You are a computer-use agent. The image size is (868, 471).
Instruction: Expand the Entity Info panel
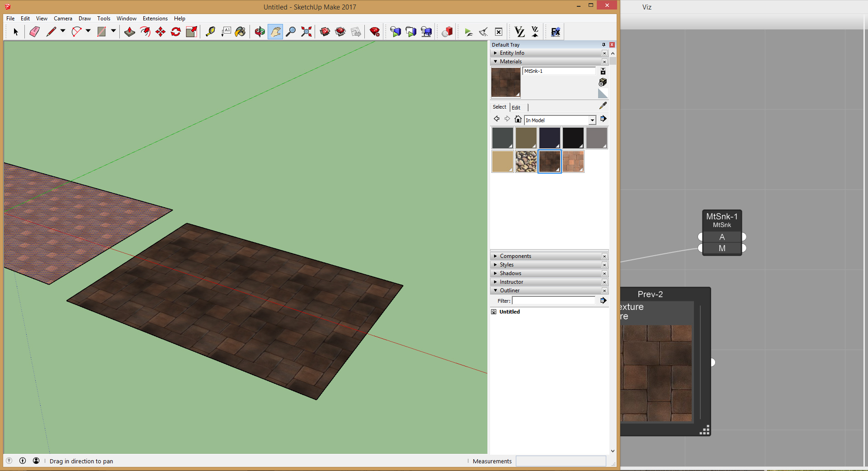495,53
